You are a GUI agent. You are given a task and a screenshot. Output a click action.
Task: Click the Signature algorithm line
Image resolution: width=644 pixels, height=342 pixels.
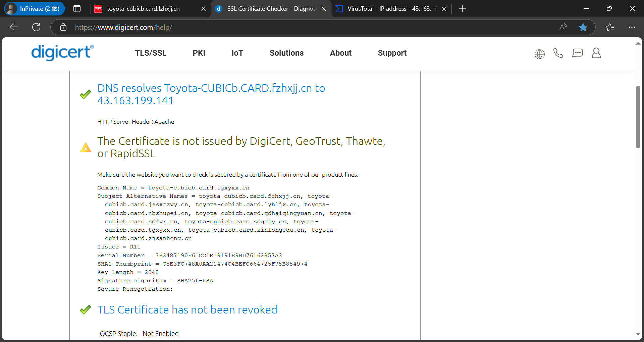pos(155,281)
